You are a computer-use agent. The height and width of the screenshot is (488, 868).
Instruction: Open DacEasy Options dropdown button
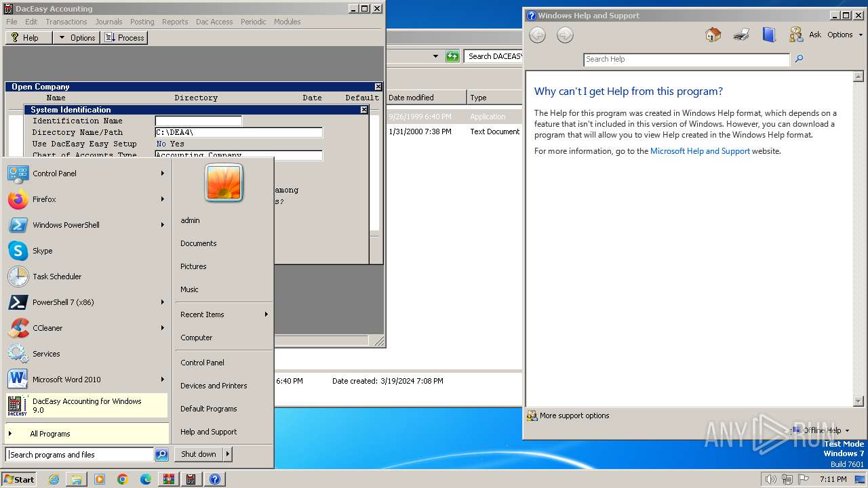pyautogui.click(x=76, y=38)
